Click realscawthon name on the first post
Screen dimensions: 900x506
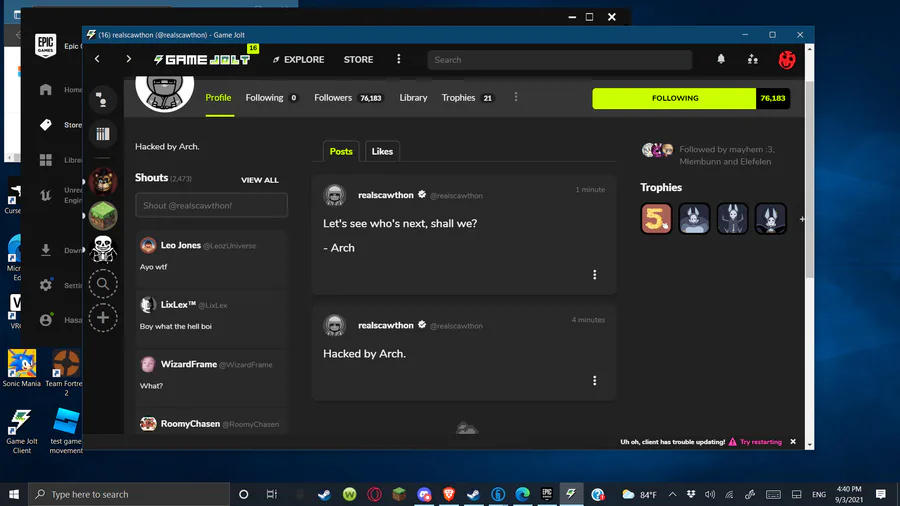point(386,195)
